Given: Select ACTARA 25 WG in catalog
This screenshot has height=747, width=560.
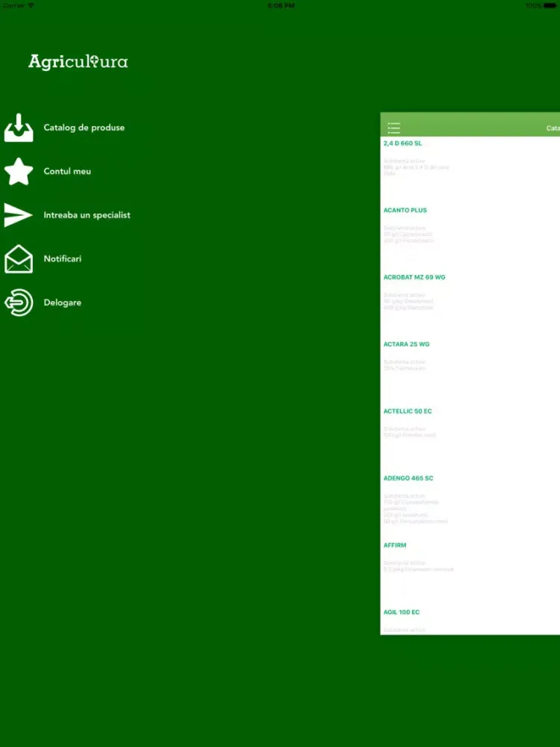Looking at the screenshot, I should click(406, 344).
